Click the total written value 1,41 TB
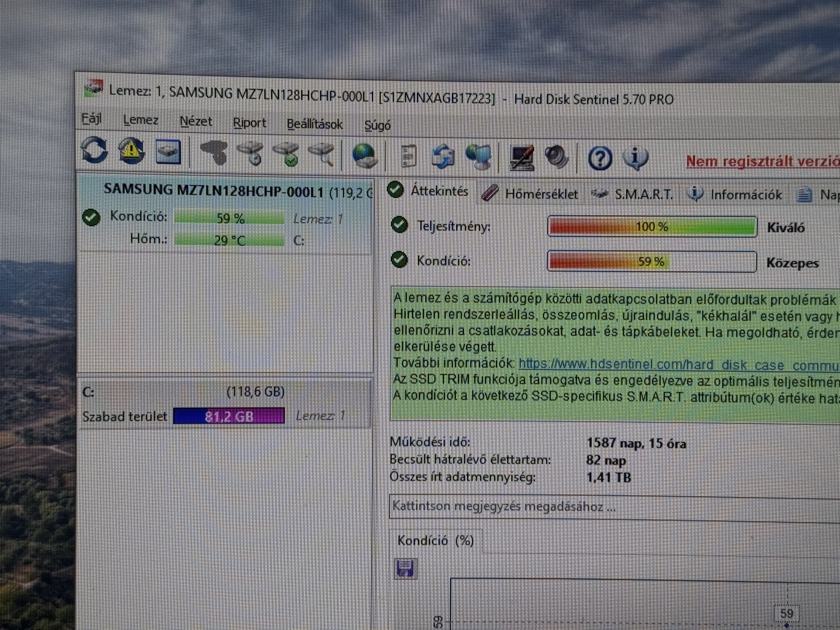 [608, 477]
